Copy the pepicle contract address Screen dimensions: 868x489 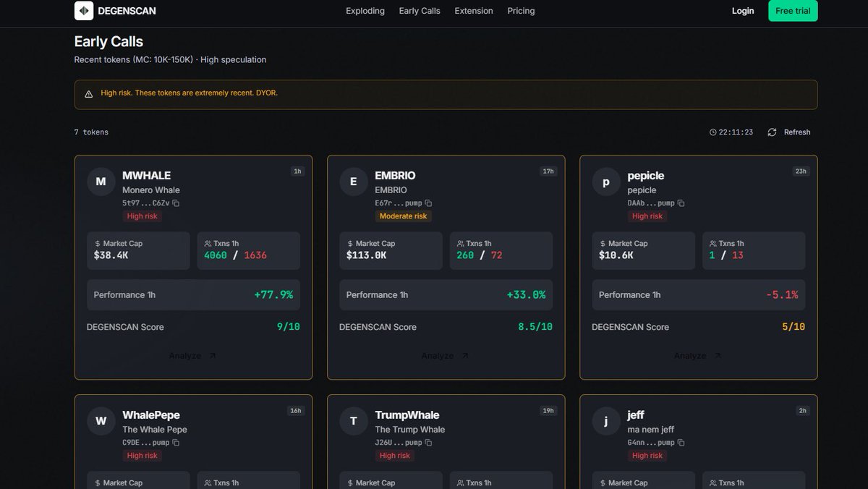click(x=681, y=203)
